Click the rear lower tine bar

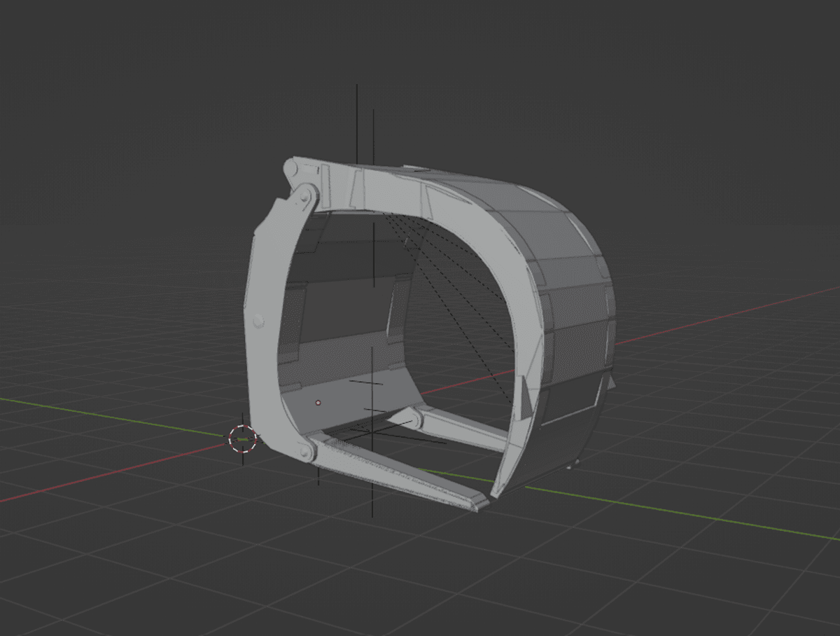462,429
